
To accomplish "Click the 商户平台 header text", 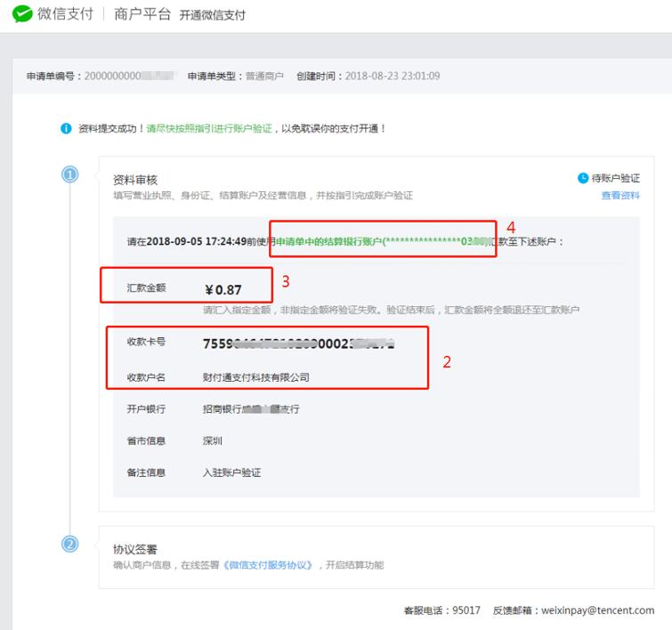I will tap(142, 14).
